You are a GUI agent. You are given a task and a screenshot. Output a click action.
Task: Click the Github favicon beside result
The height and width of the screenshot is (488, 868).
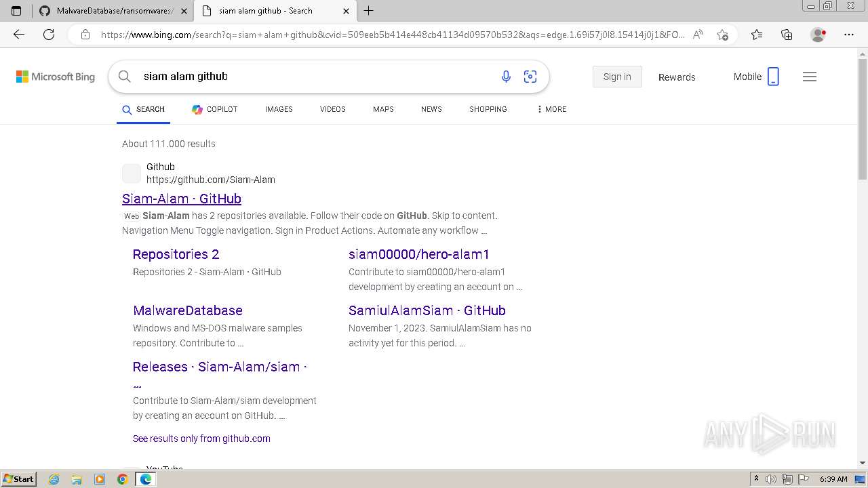click(132, 174)
